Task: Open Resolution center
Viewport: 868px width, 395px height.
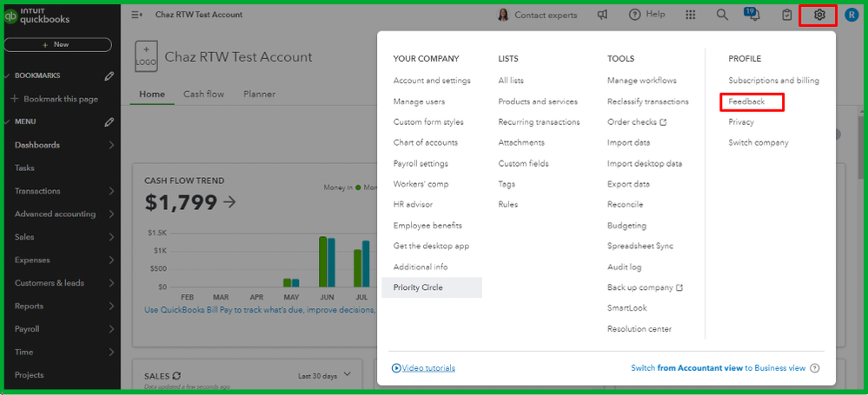Action: (x=639, y=329)
